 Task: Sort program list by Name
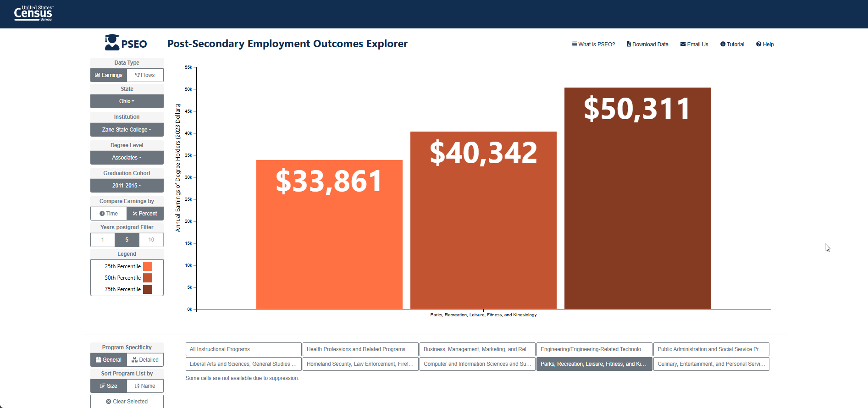145,386
